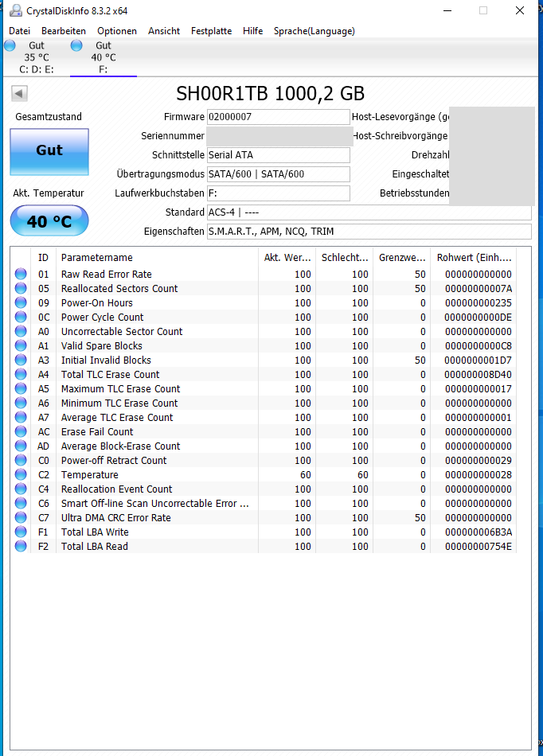Click the Schnittstelle field Serial ATA
Screen dimensions: 543x756
pyautogui.click(x=278, y=154)
